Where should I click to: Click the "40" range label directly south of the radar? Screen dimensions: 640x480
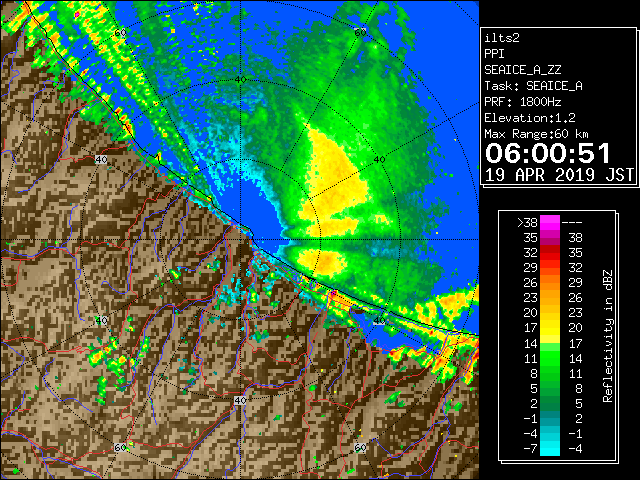(x=240, y=400)
